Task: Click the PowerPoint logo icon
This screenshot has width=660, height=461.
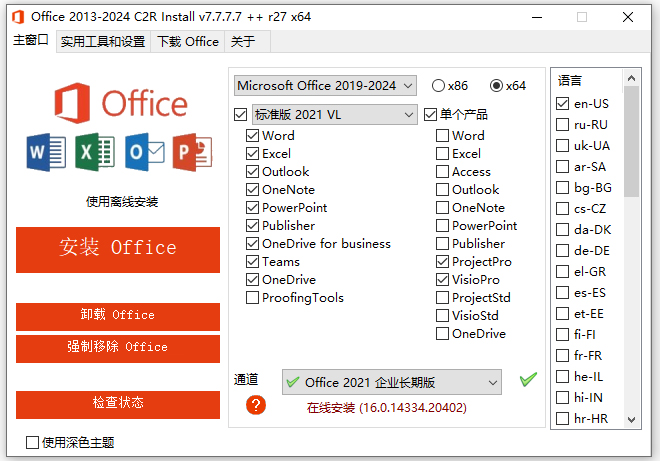Action: pyautogui.click(x=192, y=152)
